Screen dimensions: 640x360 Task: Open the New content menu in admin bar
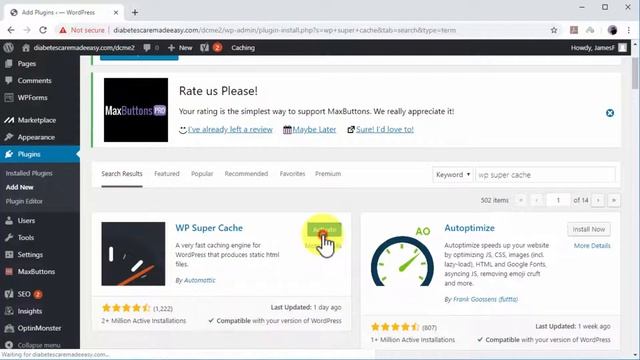[180, 48]
